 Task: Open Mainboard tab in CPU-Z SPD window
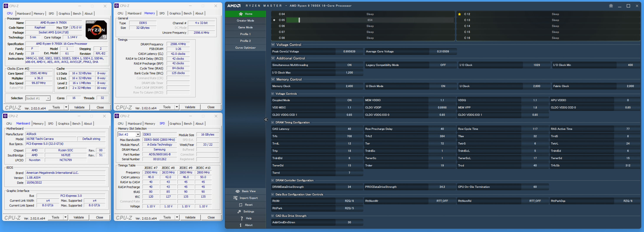click(x=135, y=124)
